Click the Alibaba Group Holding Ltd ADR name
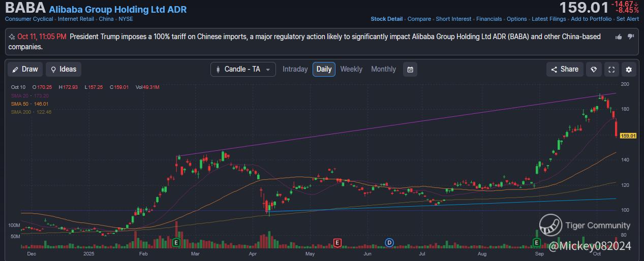Screen dimensions: 644x261 118,9
